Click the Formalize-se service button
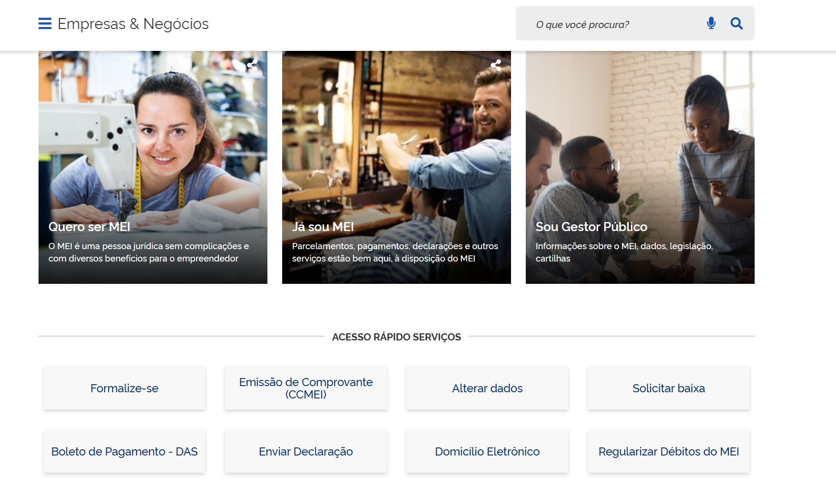 click(x=124, y=388)
